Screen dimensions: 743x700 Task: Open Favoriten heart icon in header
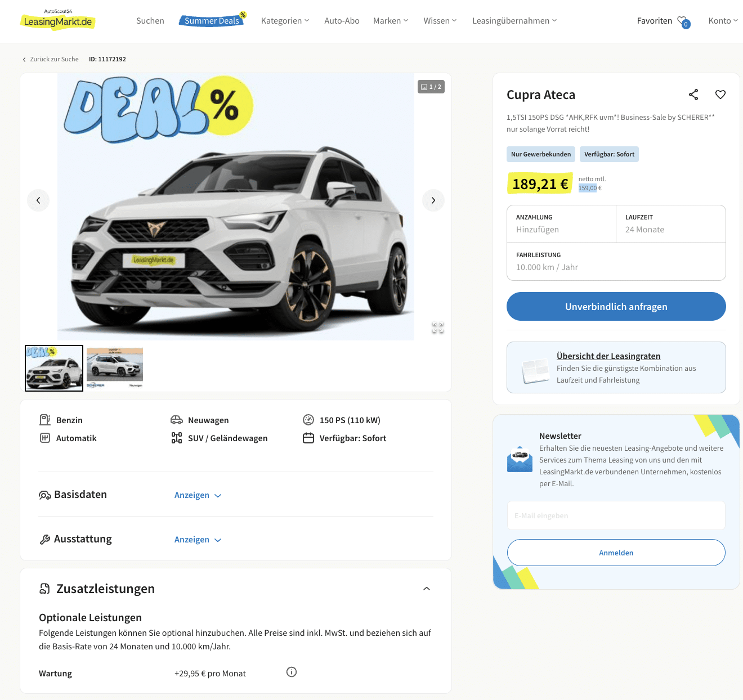tap(683, 21)
